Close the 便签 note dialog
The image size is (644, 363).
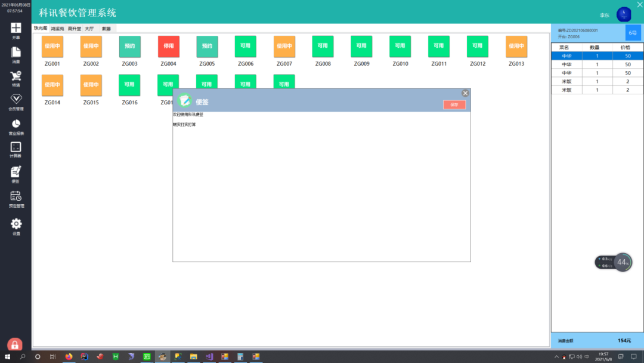click(x=465, y=93)
